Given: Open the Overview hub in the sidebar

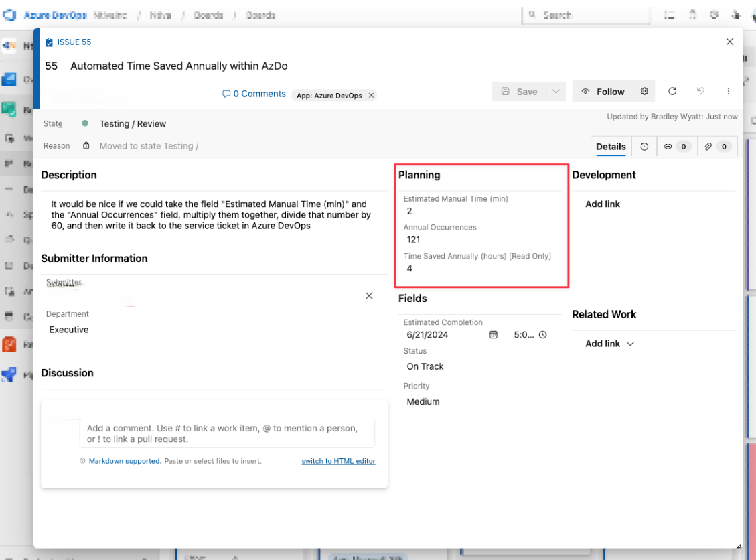Looking at the screenshot, I should [x=9, y=79].
